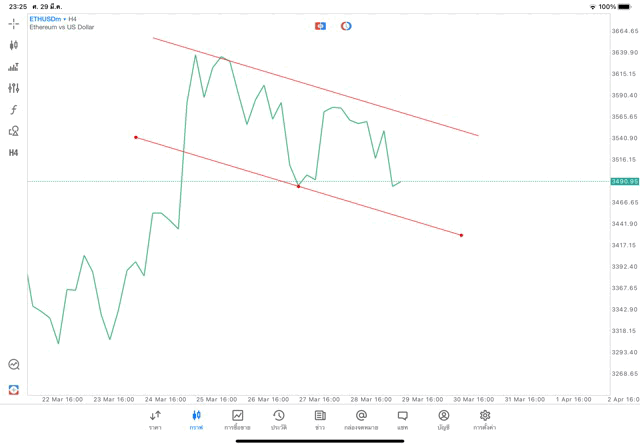
Task: Select the crosshair cursor tool
Action: pos(13,23)
